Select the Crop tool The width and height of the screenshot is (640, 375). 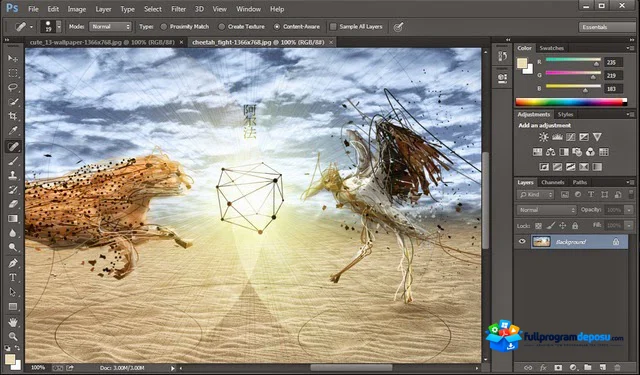click(13, 116)
